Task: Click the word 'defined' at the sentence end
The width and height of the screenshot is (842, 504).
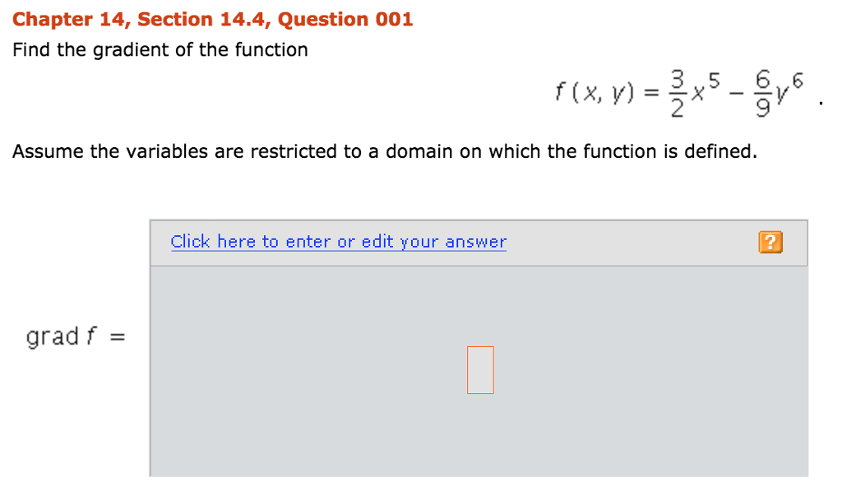Action: [x=719, y=152]
